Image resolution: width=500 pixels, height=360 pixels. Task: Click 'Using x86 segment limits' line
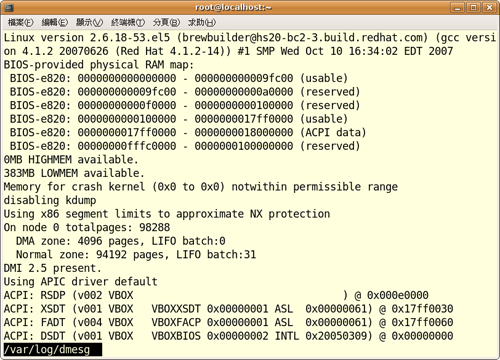coord(167,214)
